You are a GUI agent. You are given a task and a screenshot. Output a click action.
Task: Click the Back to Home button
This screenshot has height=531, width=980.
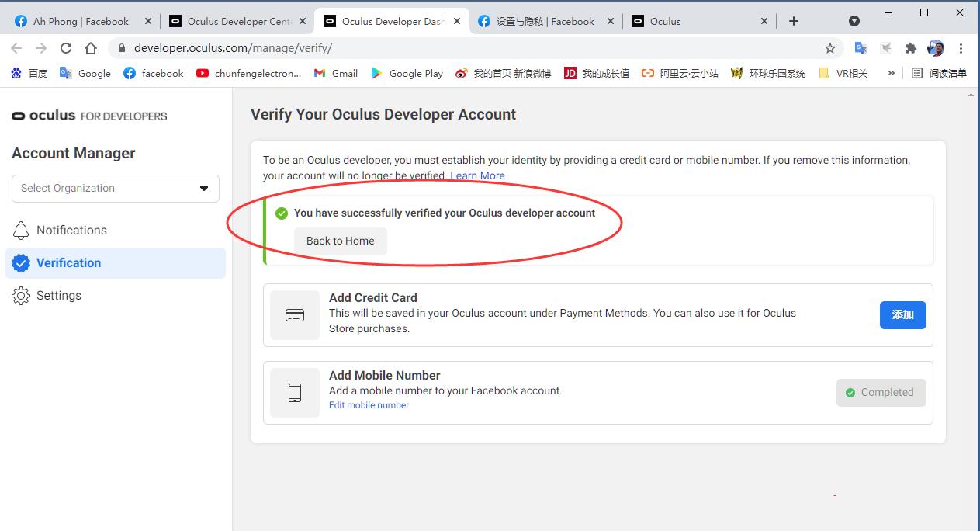340,241
